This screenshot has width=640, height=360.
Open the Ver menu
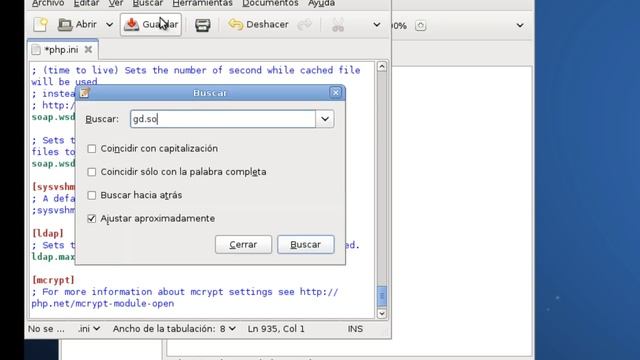tap(116, 3)
